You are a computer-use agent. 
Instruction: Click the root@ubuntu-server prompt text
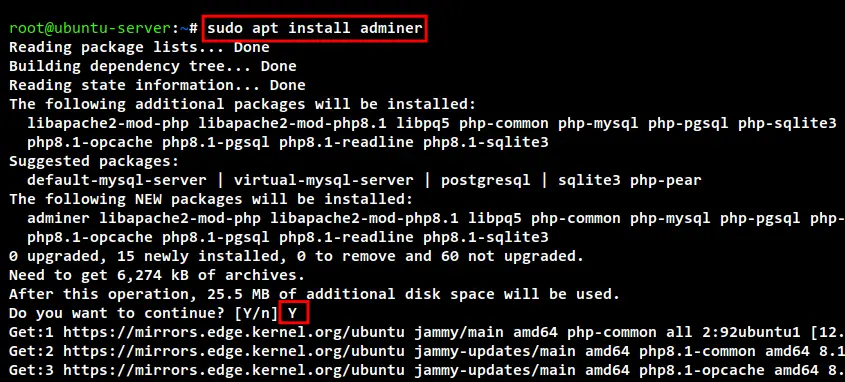click(x=90, y=29)
